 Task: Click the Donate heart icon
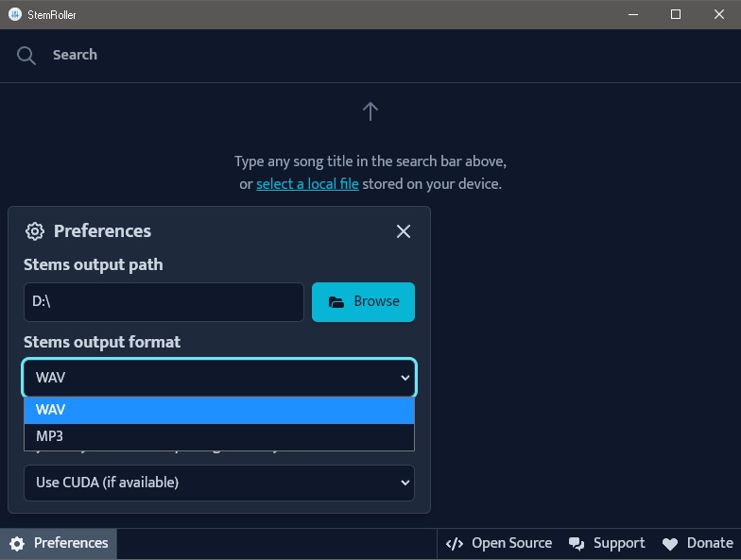coord(669,544)
